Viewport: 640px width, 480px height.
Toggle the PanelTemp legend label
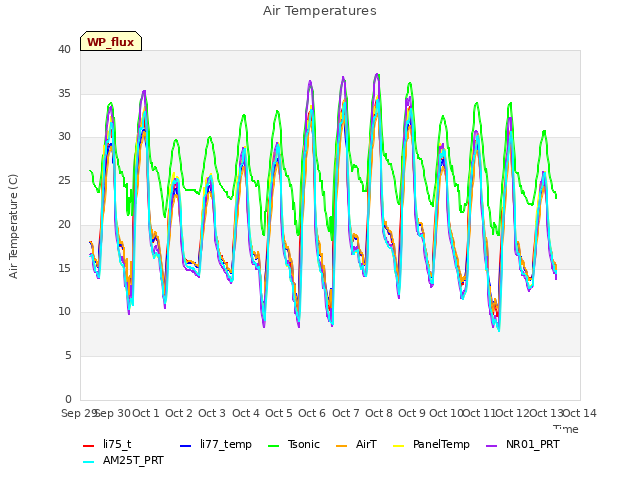pyautogui.click(x=441, y=444)
